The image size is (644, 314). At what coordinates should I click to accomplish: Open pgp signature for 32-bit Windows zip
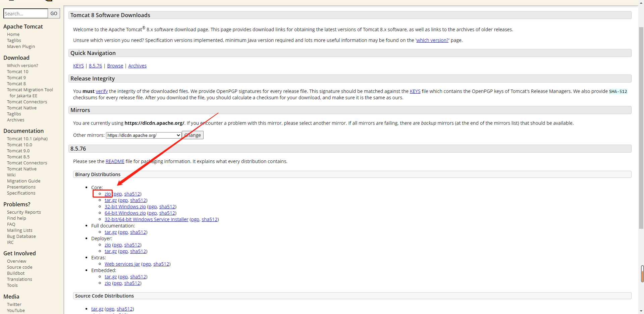(x=153, y=207)
